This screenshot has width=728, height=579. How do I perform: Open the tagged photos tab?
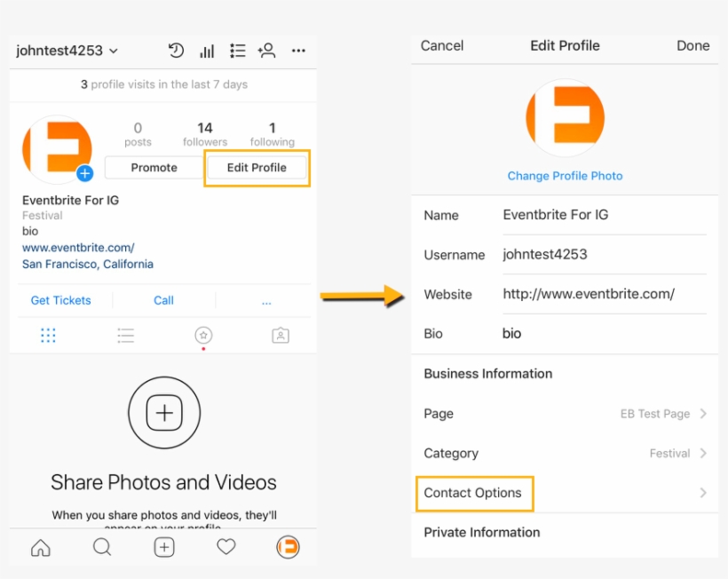pyautogui.click(x=281, y=336)
